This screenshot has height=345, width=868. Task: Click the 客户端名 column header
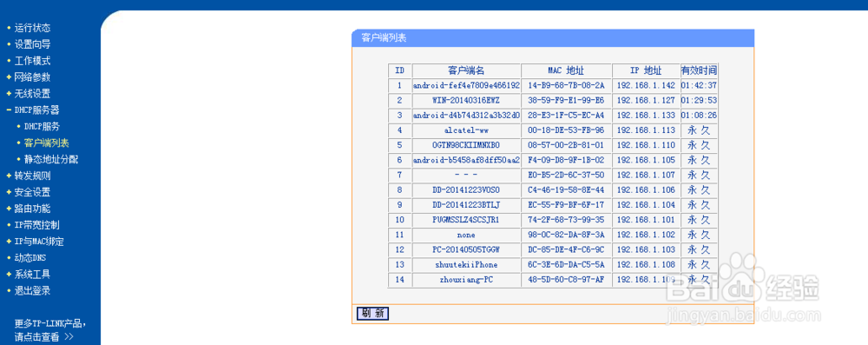(466, 71)
